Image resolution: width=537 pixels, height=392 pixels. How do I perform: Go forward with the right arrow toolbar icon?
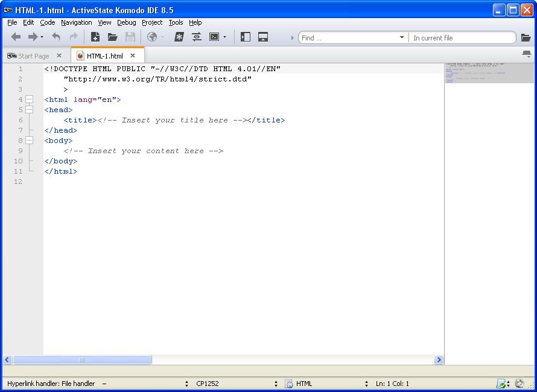point(33,37)
